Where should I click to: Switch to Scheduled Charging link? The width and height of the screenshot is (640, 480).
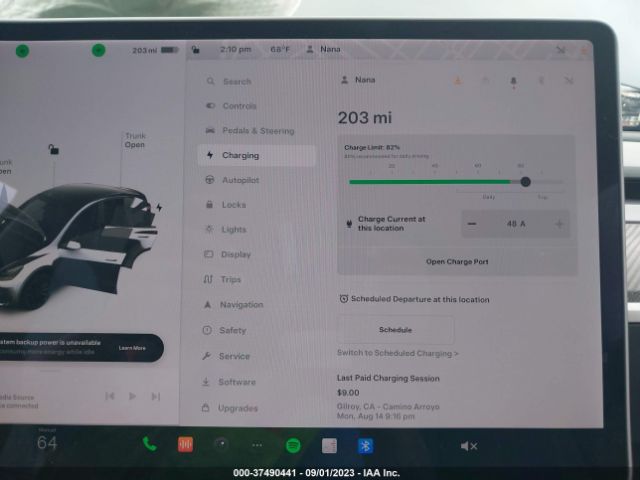tap(398, 353)
